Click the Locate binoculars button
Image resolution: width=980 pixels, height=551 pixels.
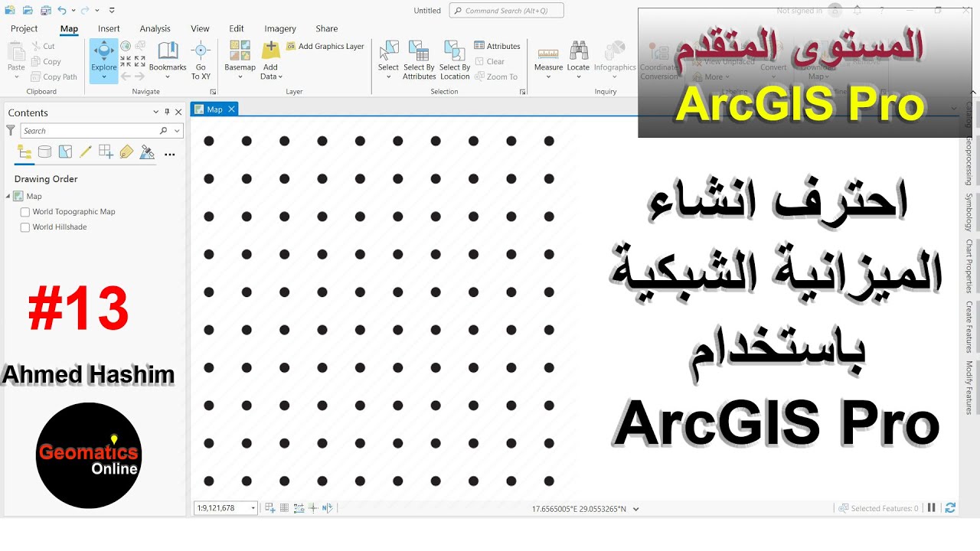pos(578,61)
